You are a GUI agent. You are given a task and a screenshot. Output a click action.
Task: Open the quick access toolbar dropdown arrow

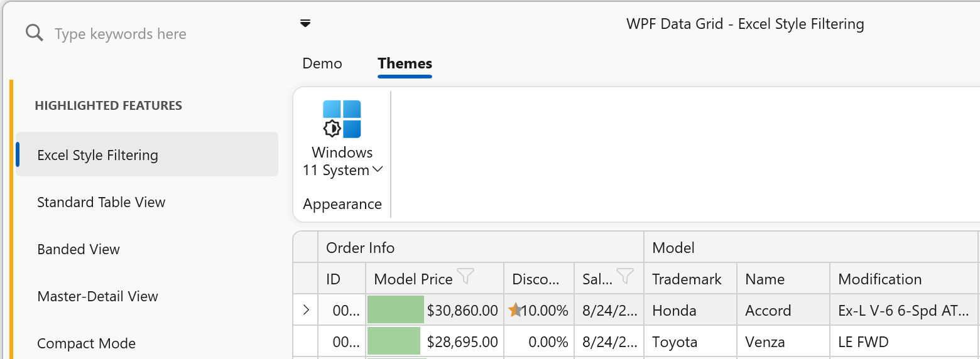click(x=305, y=24)
